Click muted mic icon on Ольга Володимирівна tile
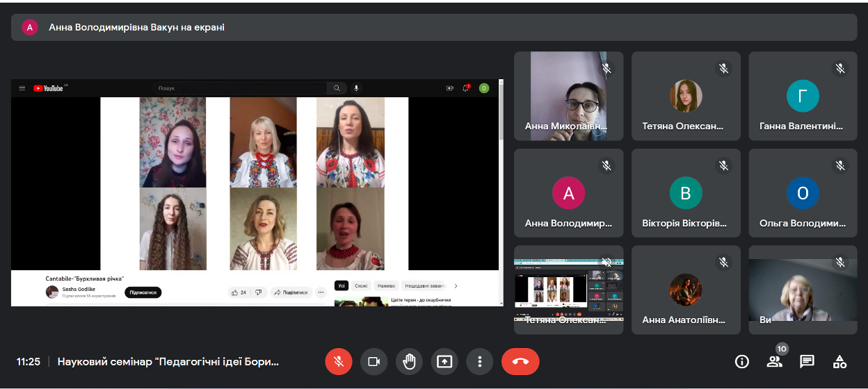The height and width of the screenshot is (389, 868). click(840, 166)
